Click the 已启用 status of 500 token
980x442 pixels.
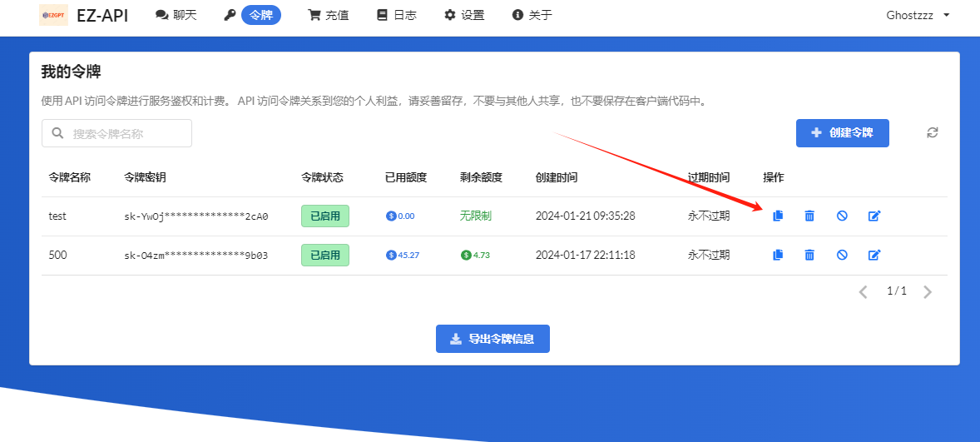click(325, 255)
